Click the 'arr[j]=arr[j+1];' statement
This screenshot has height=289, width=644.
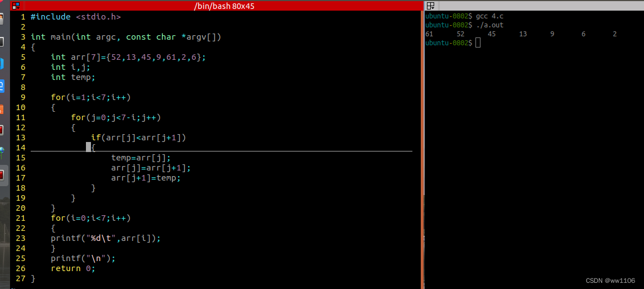point(151,168)
